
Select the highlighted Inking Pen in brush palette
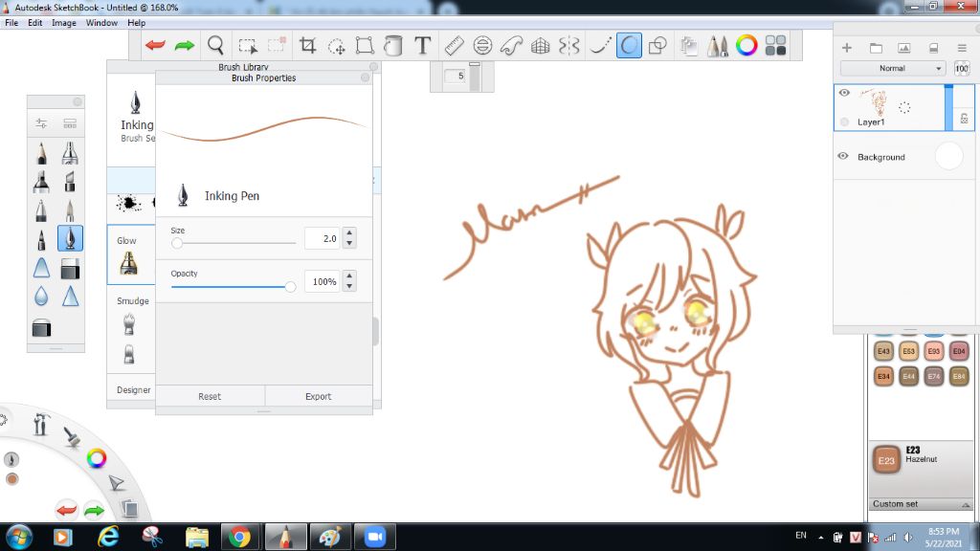[x=70, y=238]
